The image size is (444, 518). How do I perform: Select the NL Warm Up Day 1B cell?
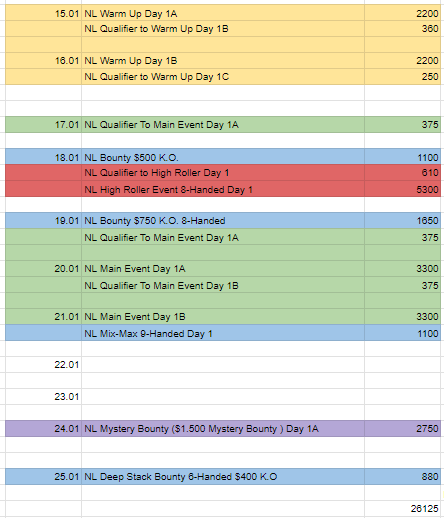(223, 61)
